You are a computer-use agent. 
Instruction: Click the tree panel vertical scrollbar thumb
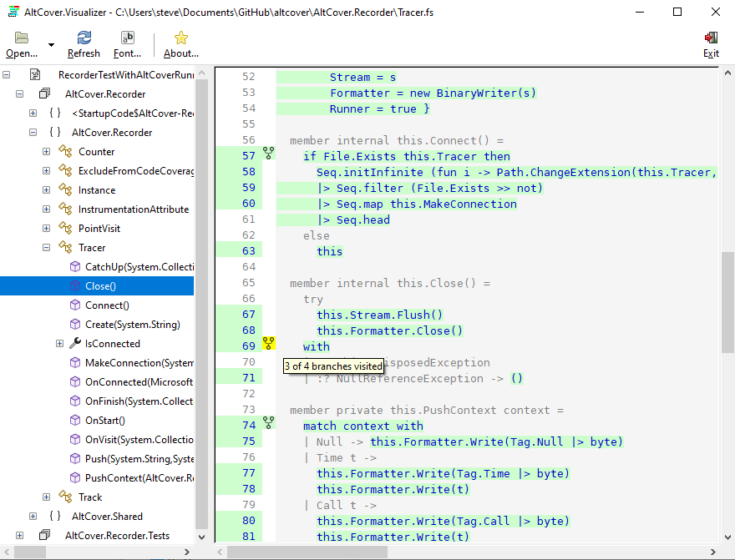[201, 302]
